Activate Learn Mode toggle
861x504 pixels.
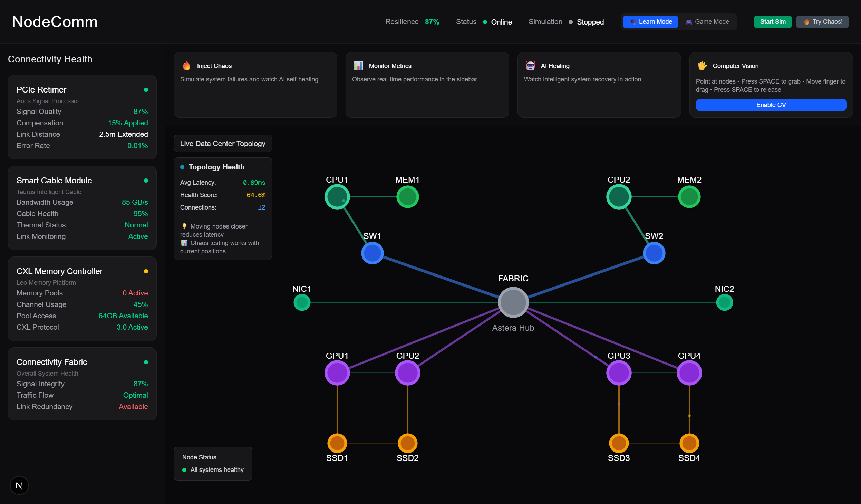coord(650,22)
